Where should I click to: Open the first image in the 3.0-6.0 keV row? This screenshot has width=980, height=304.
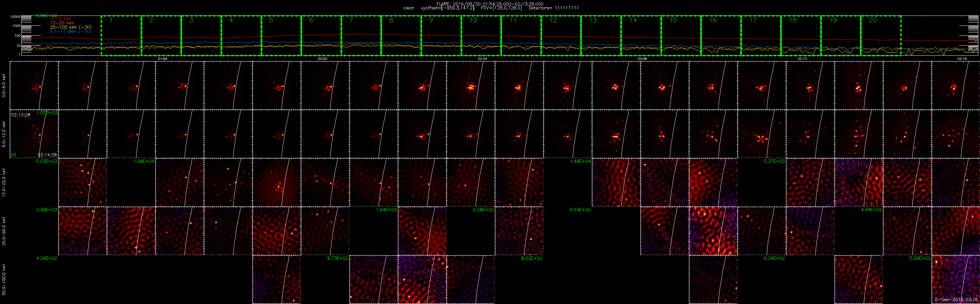34,86
